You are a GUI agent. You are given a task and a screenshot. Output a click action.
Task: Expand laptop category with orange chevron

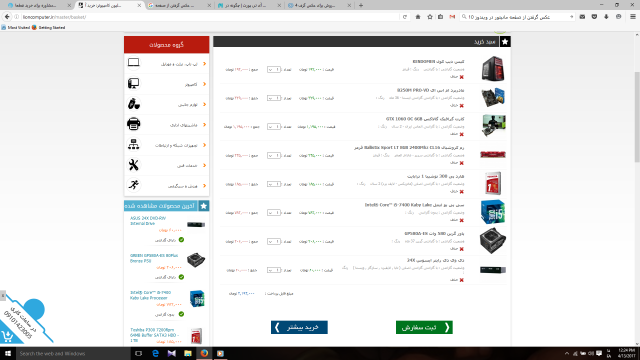pyautogui.click(x=204, y=64)
